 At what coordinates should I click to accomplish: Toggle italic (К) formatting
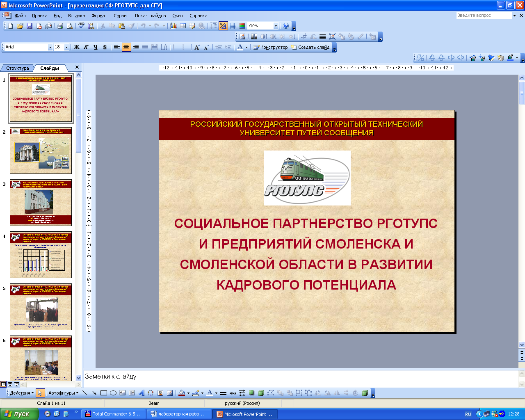tap(86, 47)
